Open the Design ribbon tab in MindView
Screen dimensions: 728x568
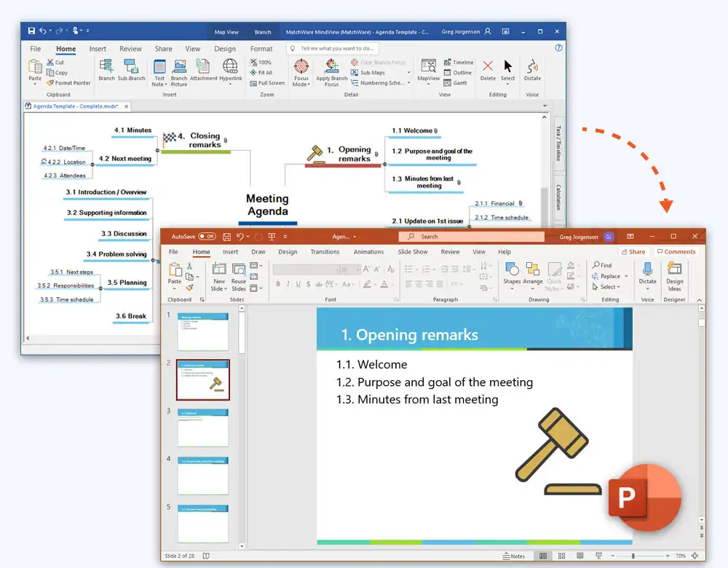[225, 48]
